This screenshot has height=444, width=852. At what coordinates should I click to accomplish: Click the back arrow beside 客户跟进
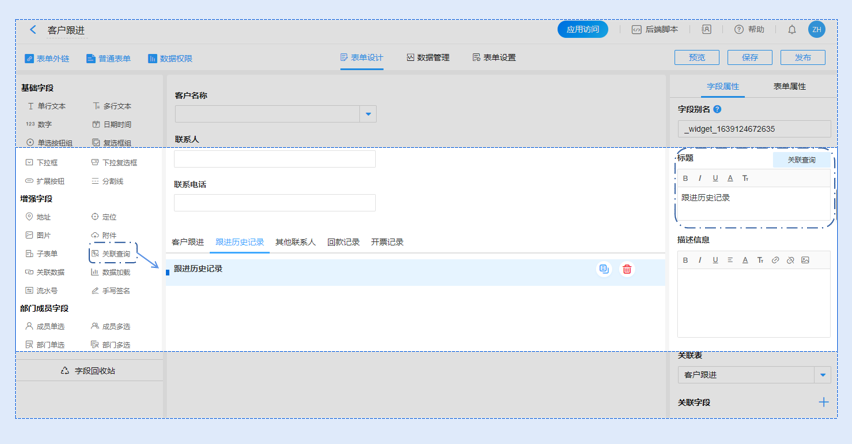click(33, 30)
